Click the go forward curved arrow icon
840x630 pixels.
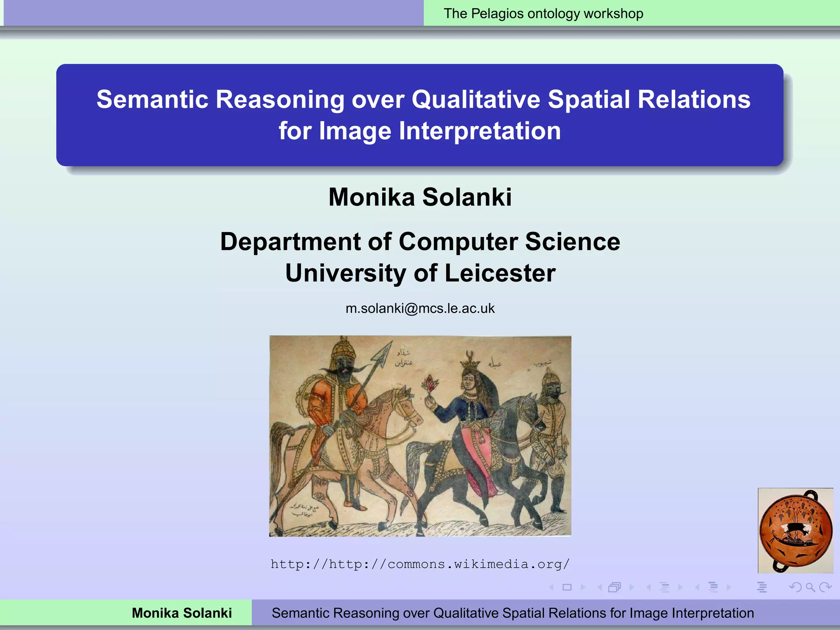(x=825, y=587)
